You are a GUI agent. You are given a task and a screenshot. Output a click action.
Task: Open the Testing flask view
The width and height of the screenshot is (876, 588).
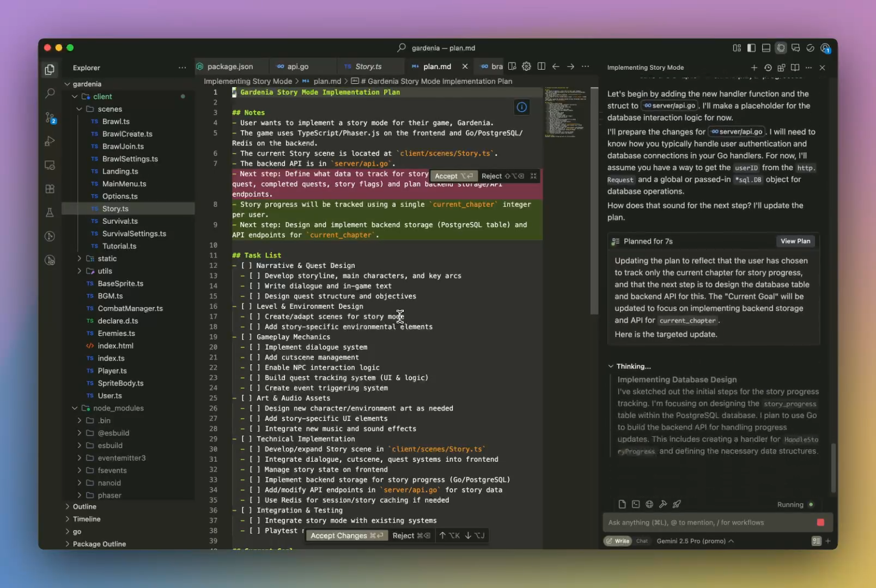[x=50, y=212]
